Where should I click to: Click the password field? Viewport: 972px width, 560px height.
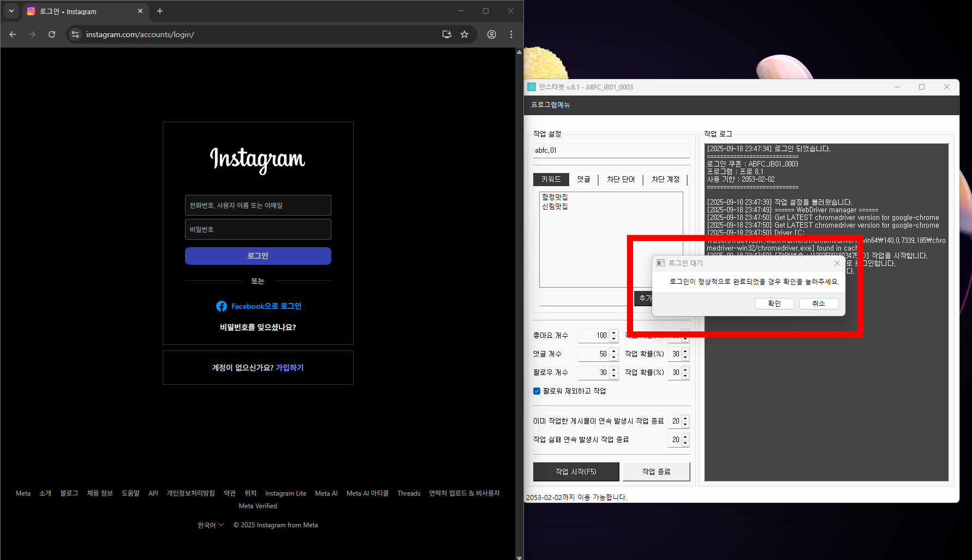[258, 229]
